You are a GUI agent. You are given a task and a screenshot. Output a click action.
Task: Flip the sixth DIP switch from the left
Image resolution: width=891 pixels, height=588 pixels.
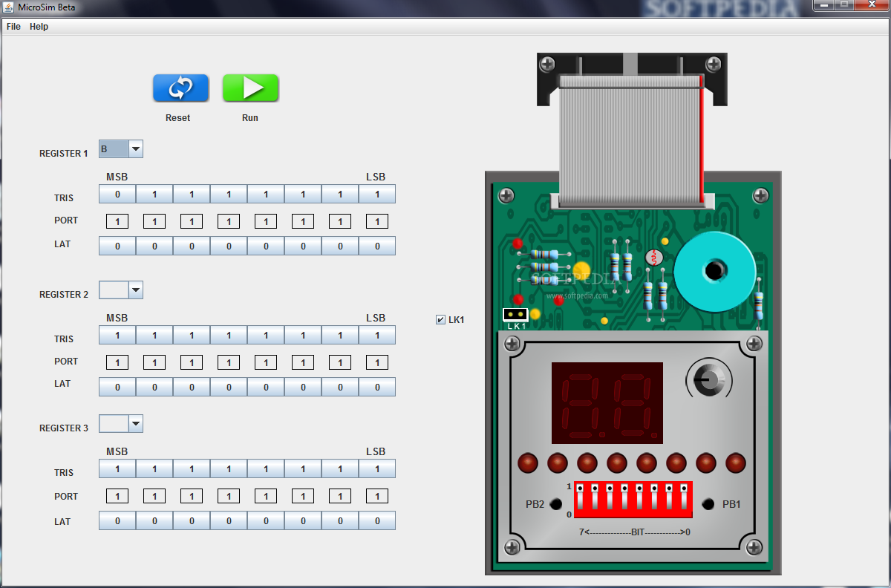654,497
